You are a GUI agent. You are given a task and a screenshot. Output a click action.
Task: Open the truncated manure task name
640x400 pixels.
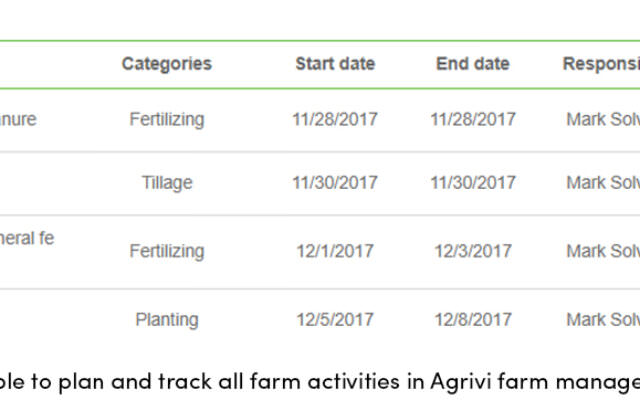(18, 120)
